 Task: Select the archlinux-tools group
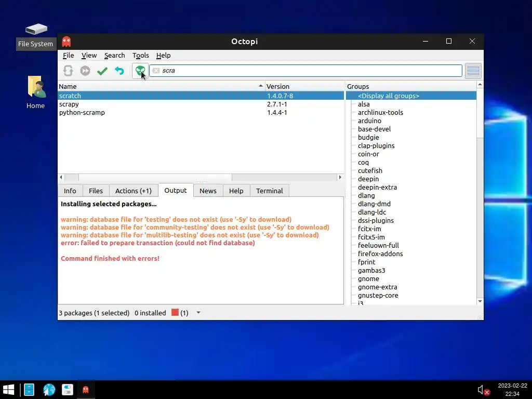coord(380,112)
